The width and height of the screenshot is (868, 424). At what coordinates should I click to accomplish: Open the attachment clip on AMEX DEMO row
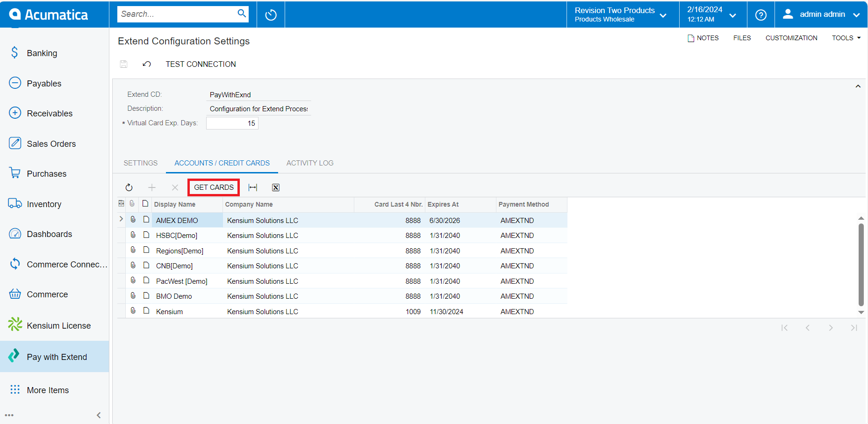click(x=133, y=220)
